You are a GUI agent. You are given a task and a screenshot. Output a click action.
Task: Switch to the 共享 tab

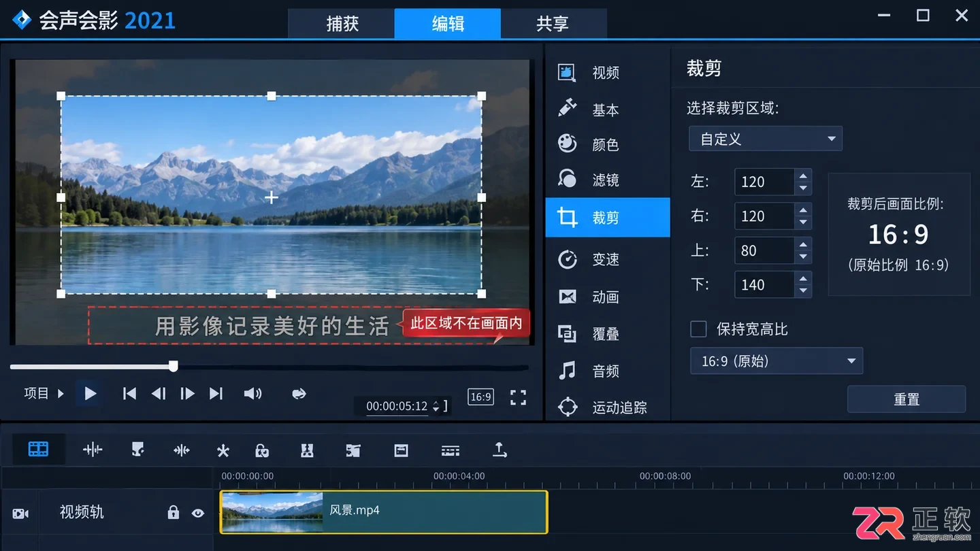[553, 23]
